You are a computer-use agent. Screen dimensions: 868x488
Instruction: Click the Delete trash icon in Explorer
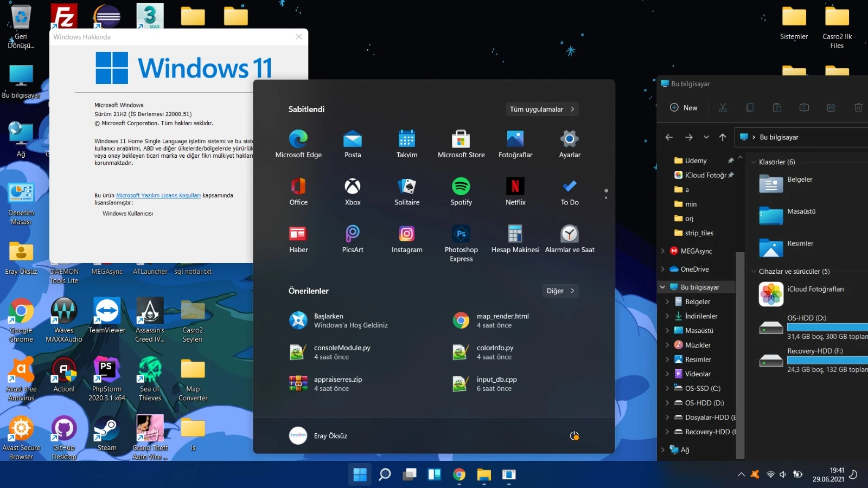[x=858, y=108]
